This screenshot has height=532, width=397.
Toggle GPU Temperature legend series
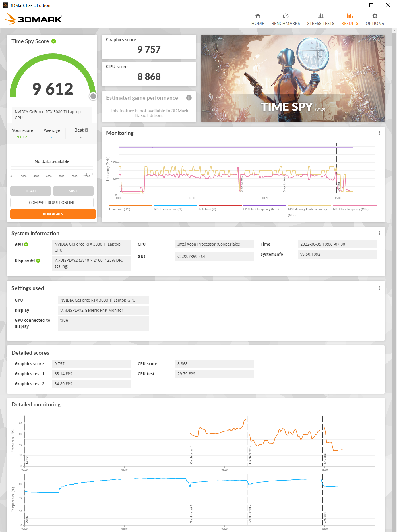click(168, 209)
